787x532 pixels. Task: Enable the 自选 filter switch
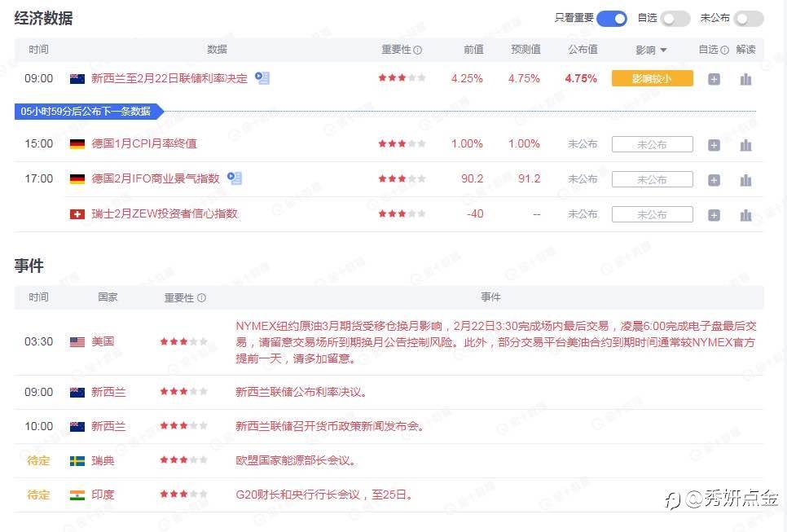675,19
